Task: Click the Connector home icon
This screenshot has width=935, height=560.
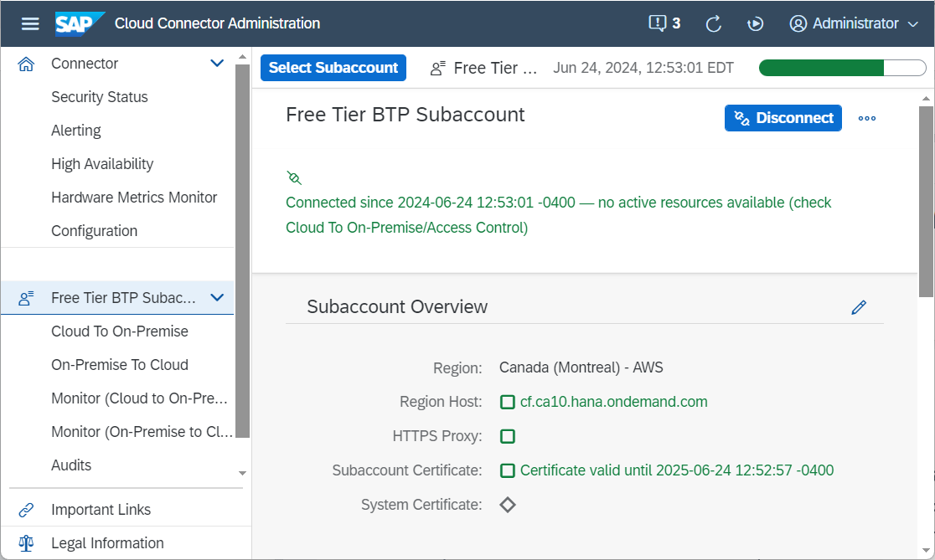Action: point(26,64)
